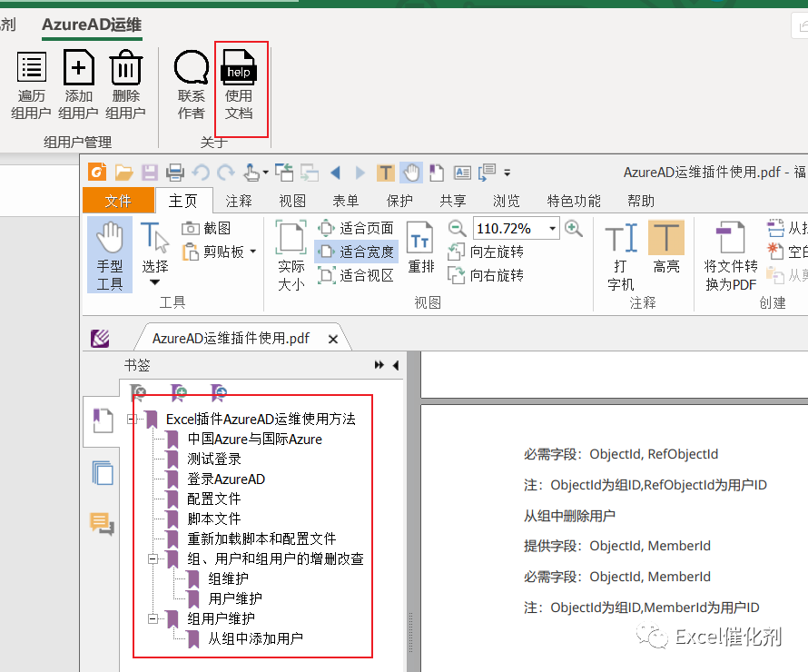Click the zoom percentage field showing 110.72%
The height and width of the screenshot is (672, 808).
[x=509, y=228]
